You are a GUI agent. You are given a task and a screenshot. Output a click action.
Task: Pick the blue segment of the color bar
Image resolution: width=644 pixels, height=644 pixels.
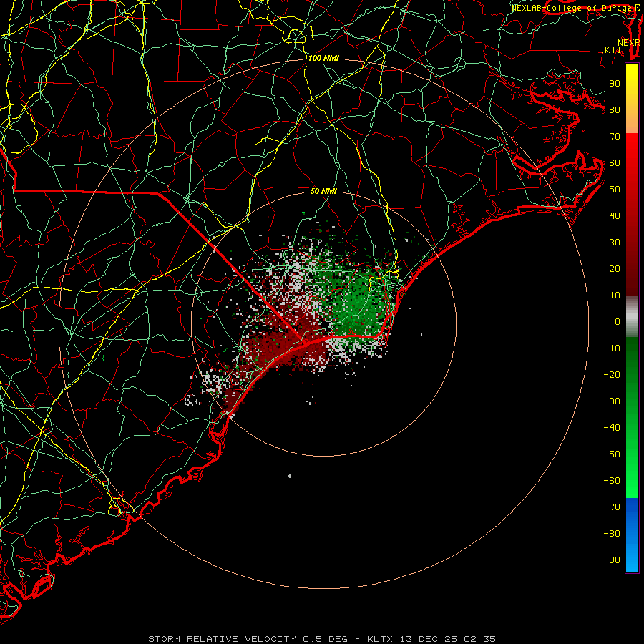(632, 535)
